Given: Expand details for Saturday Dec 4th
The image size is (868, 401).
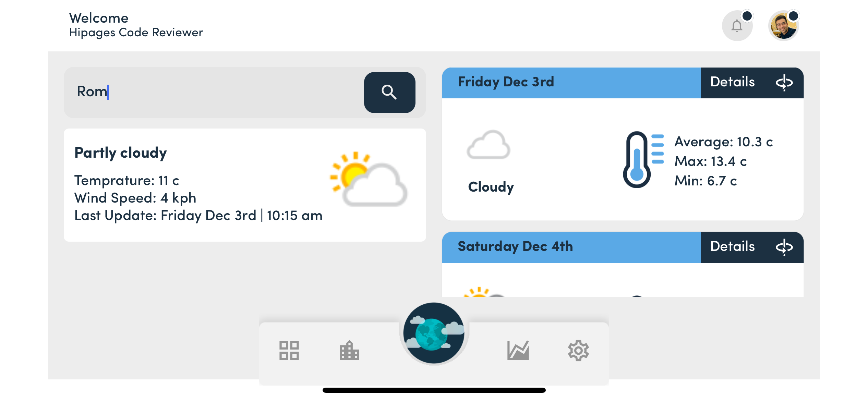Looking at the screenshot, I should pyautogui.click(x=732, y=247).
